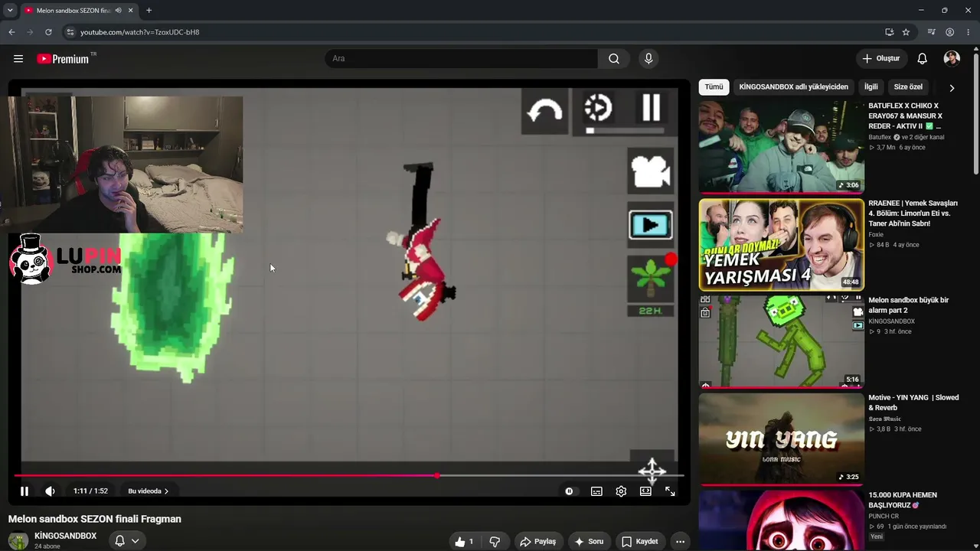Open the "Yemek Yarışması 4" thumbnail
The image size is (980, 551).
pyautogui.click(x=782, y=244)
